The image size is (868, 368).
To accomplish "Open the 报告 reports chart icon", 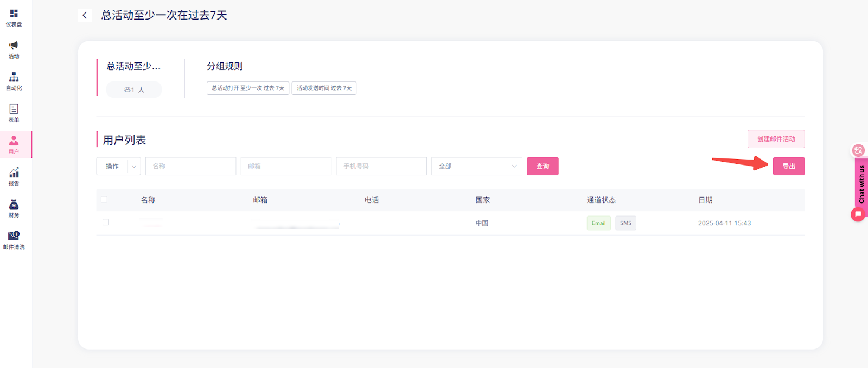I will [14, 173].
